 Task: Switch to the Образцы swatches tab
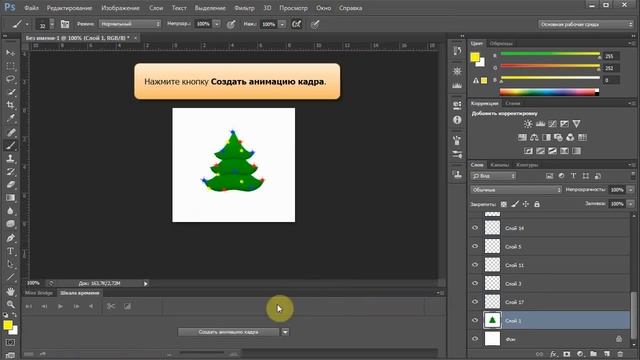point(501,44)
